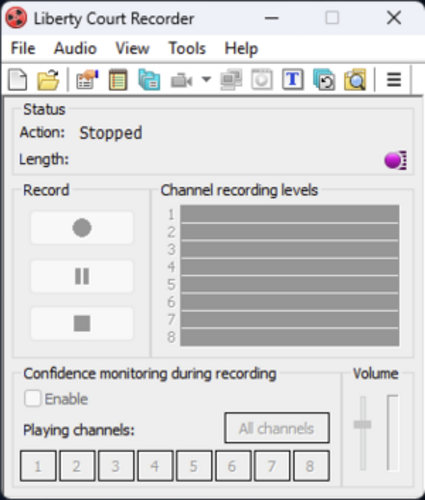The image size is (425, 500).
Task: Open the Audio menu
Action: 75,49
